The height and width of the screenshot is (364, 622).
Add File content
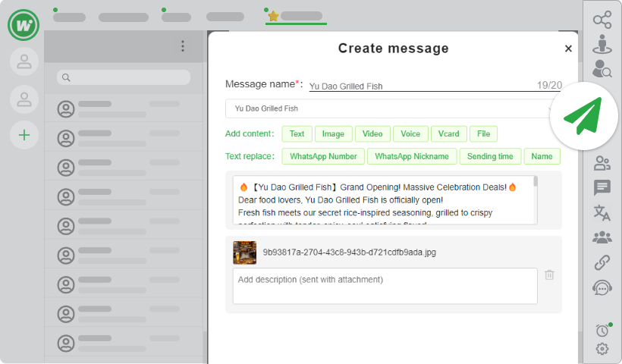point(483,134)
